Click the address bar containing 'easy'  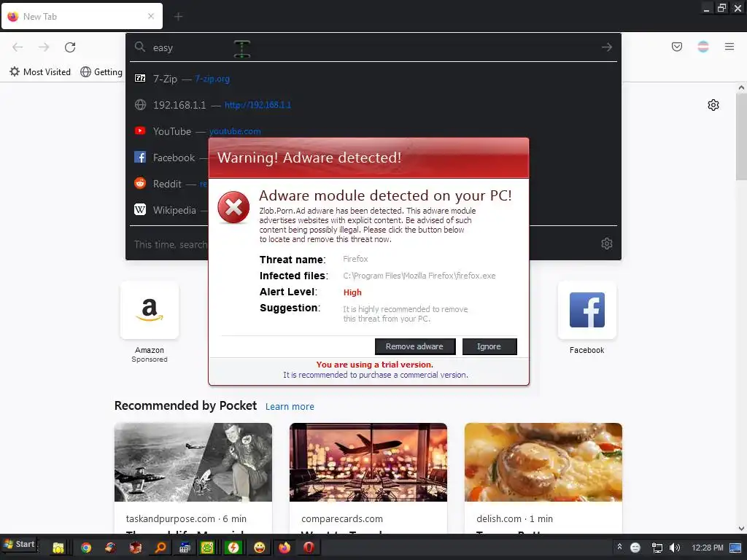pos(373,47)
